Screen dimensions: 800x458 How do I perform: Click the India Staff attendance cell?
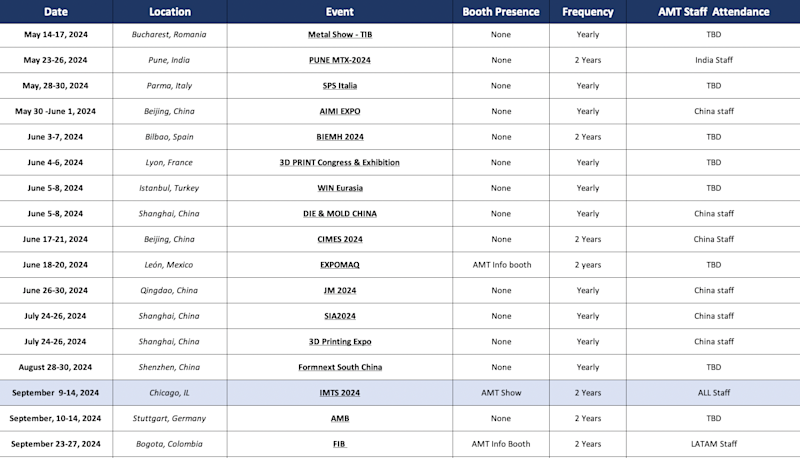tap(713, 60)
